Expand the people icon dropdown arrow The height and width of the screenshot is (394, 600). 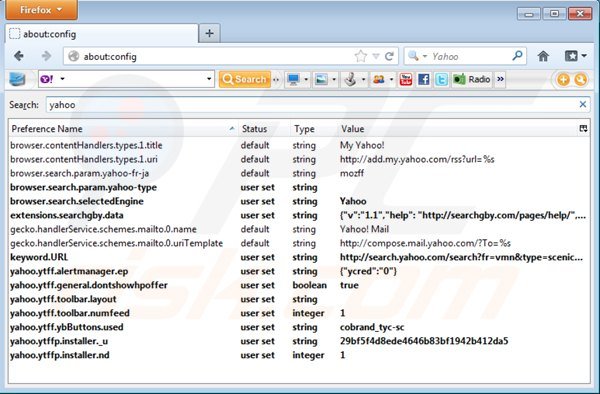[x=391, y=80]
